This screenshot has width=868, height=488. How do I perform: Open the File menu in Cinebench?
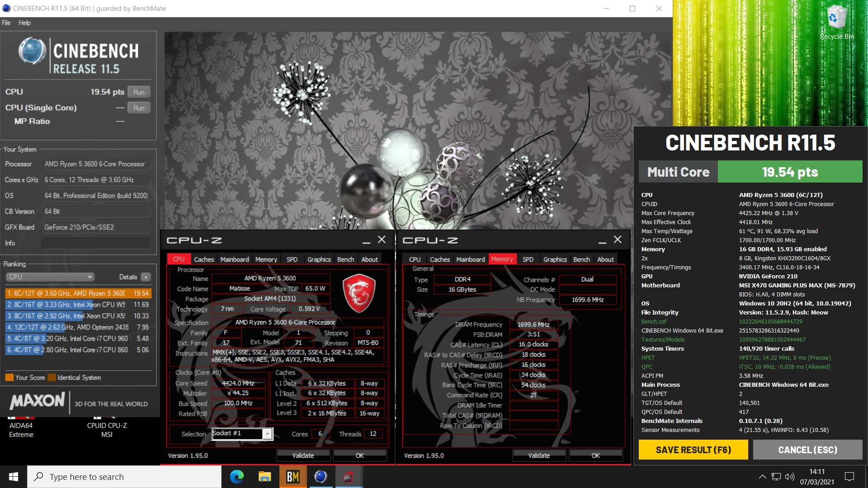[6, 23]
